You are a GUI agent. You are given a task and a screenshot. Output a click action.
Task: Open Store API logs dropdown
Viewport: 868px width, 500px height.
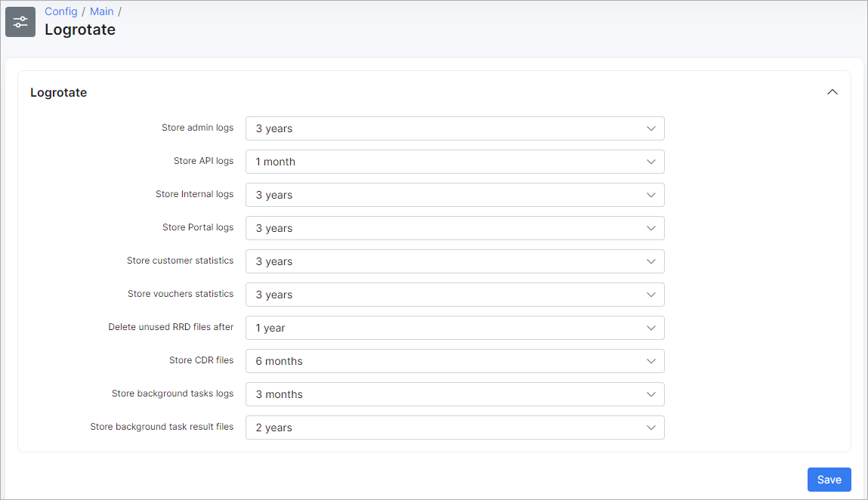[455, 162]
